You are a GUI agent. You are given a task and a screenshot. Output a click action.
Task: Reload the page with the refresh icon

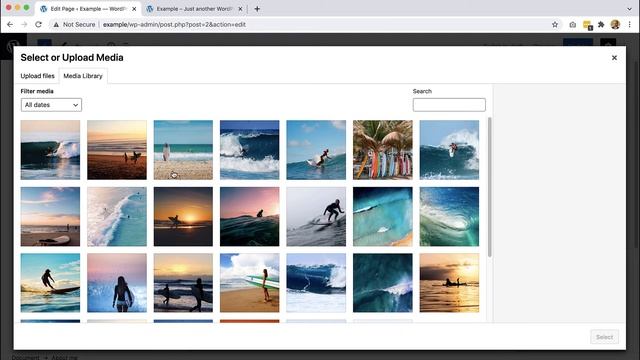(38, 24)
